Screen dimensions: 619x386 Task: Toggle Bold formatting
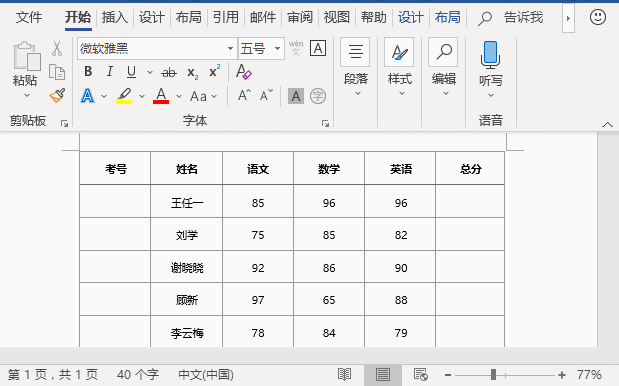point(88,72)
